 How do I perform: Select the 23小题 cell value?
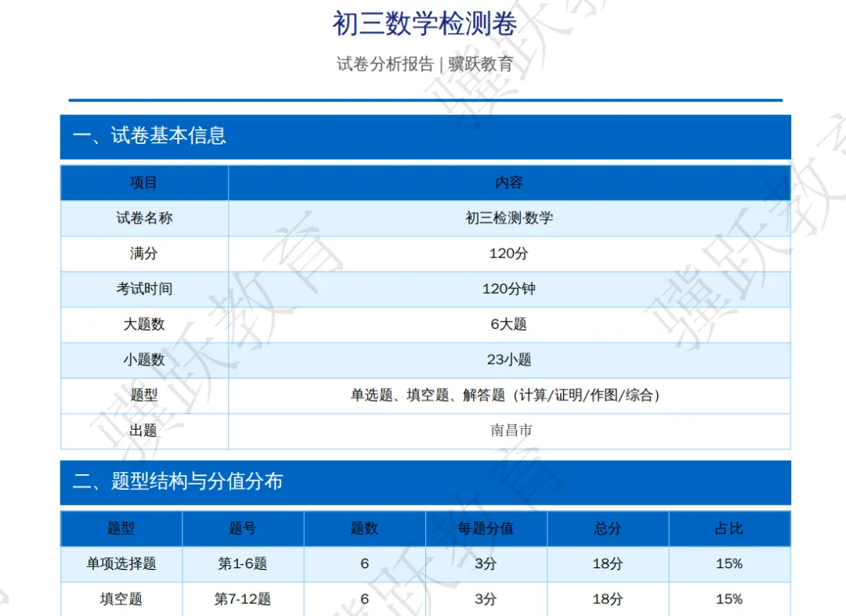point(508,360)
